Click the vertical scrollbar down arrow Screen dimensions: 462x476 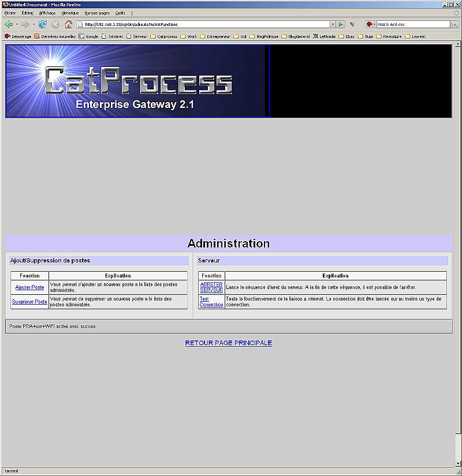[458, 463]
